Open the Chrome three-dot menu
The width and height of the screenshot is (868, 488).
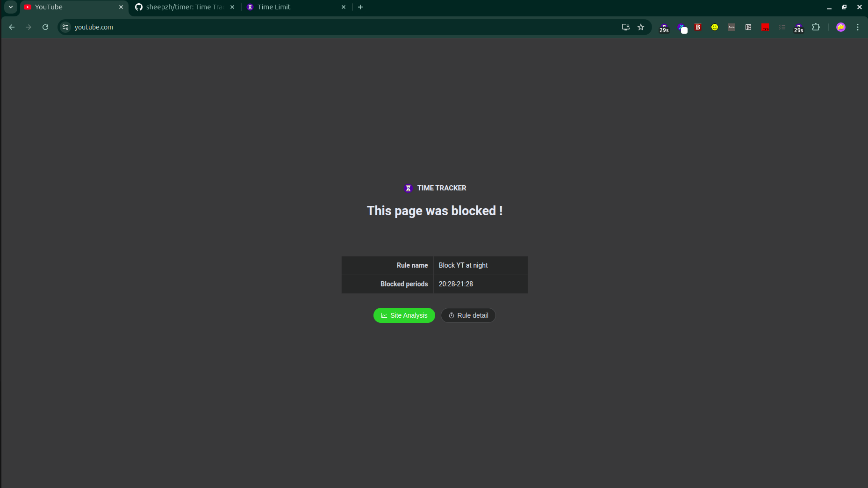(x=858, y=27)
